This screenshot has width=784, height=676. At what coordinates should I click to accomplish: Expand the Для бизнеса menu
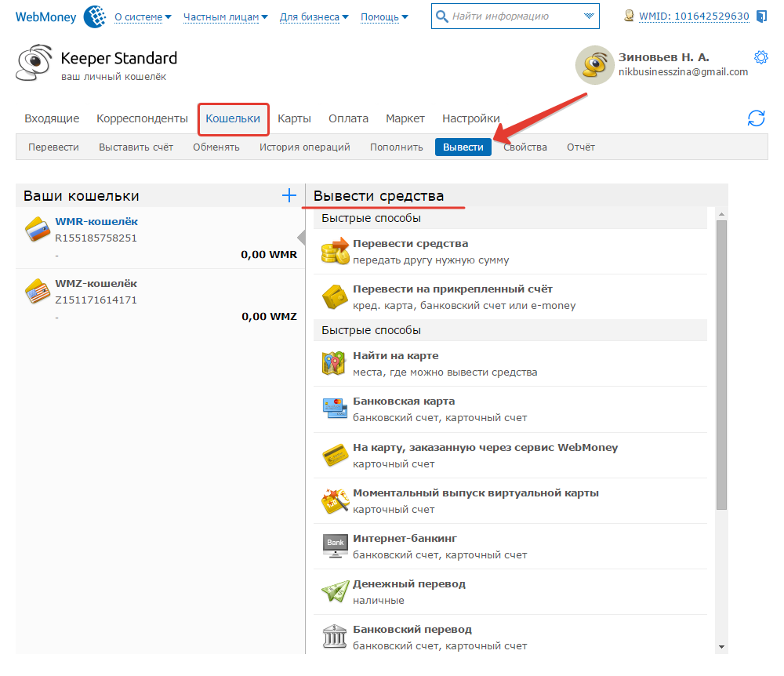point(314,17)
